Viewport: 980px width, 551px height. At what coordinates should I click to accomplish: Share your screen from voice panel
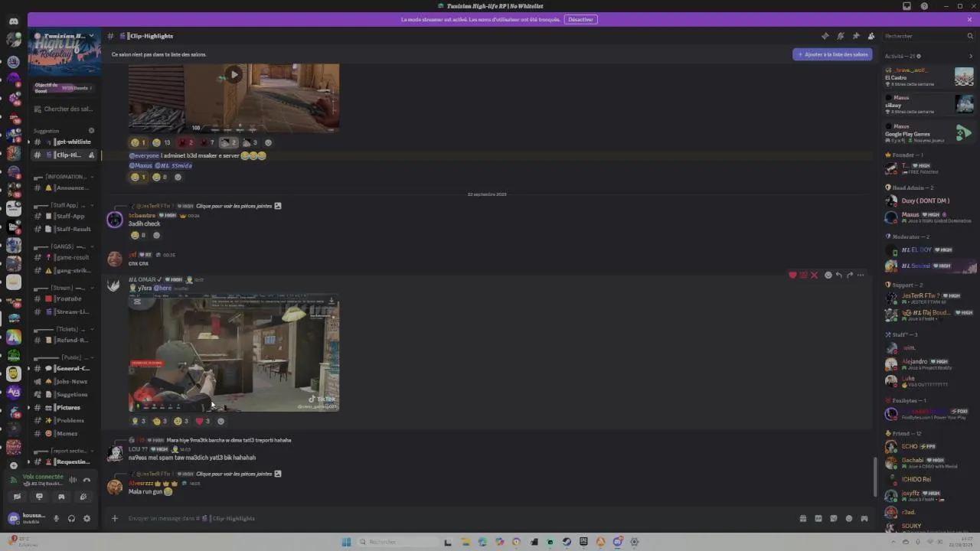[x=39, y=497]
